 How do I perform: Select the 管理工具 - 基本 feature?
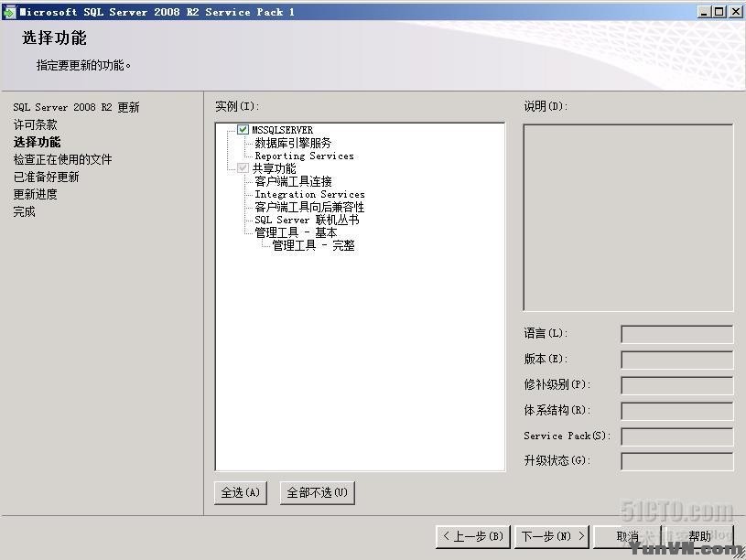click(x=296, y=232)
